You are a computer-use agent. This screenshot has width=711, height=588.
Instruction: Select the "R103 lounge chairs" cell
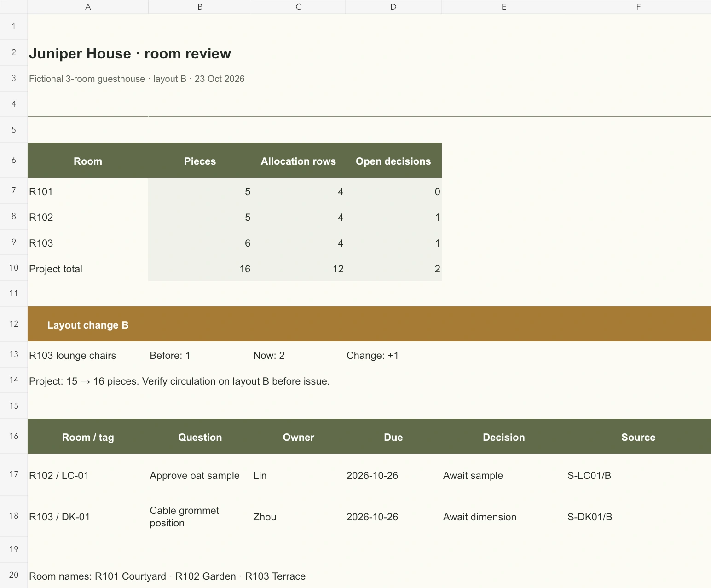click(88, 355)
